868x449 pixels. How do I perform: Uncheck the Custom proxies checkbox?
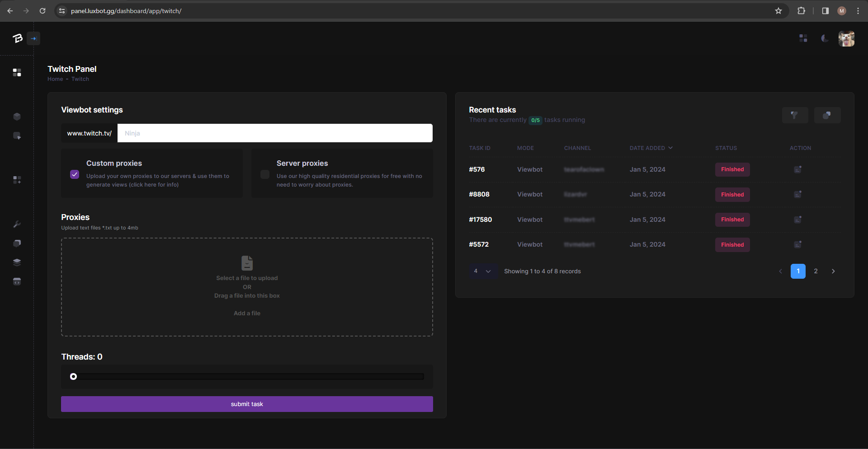click(75, 174)
